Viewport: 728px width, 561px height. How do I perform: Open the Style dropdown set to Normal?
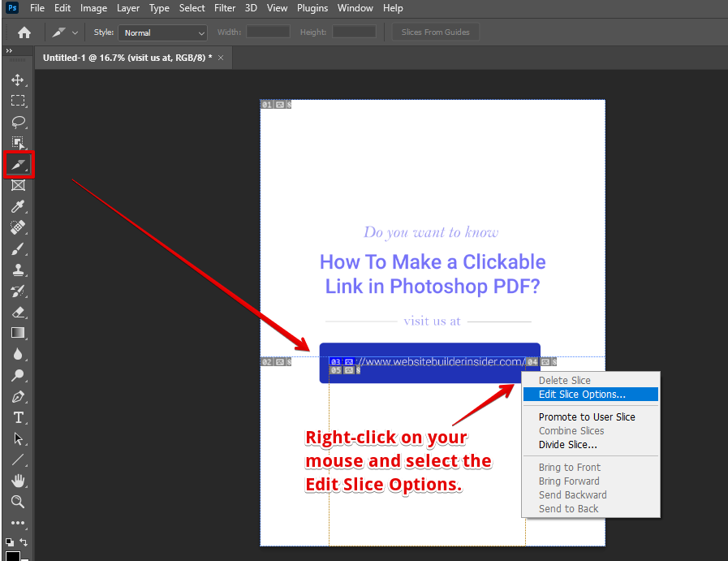pos(163,32)
